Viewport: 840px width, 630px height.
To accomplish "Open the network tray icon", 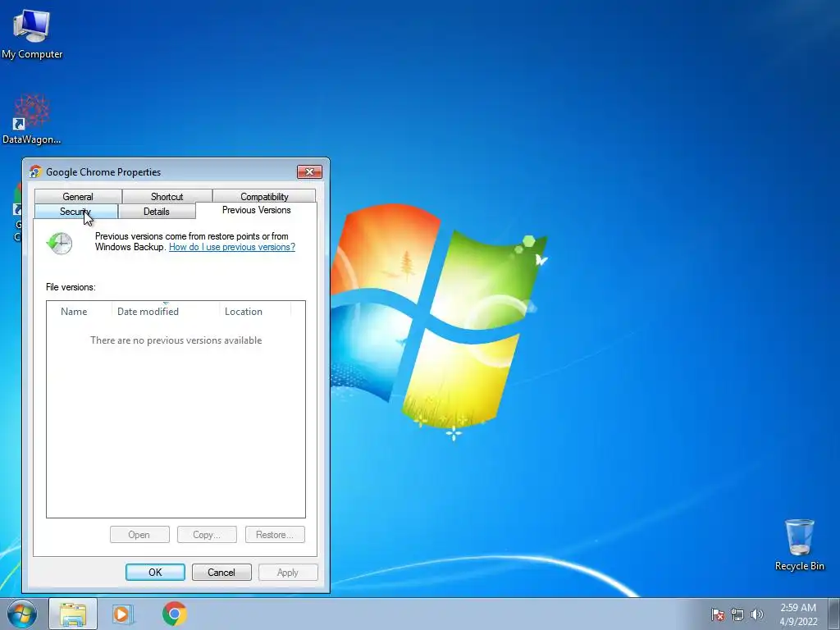I will (737, 614).
